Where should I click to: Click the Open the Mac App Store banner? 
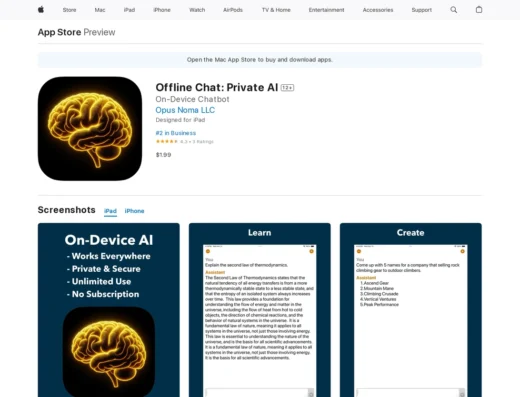click(260, 60)
